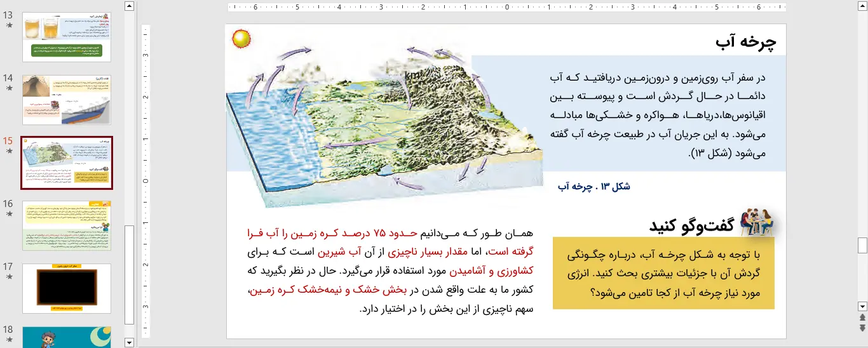This screenshot has width=868, height=348.
Task: Click the slide number 17 label
Action: 8,267
